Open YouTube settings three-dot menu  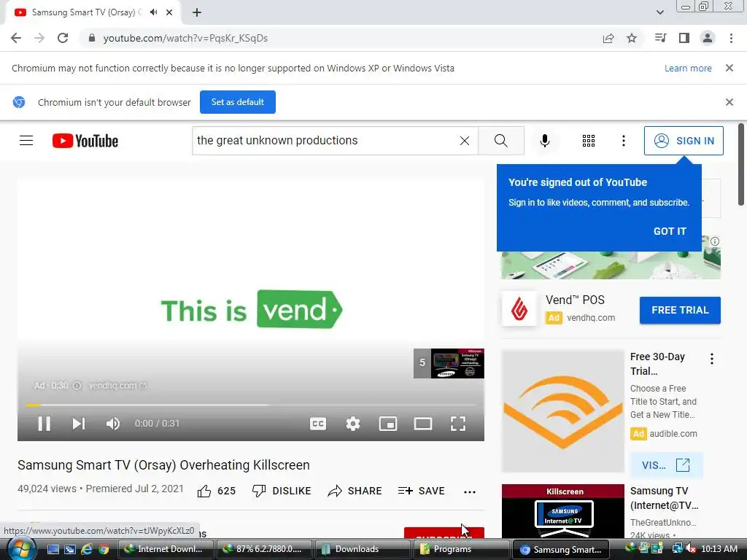[623, 141]
